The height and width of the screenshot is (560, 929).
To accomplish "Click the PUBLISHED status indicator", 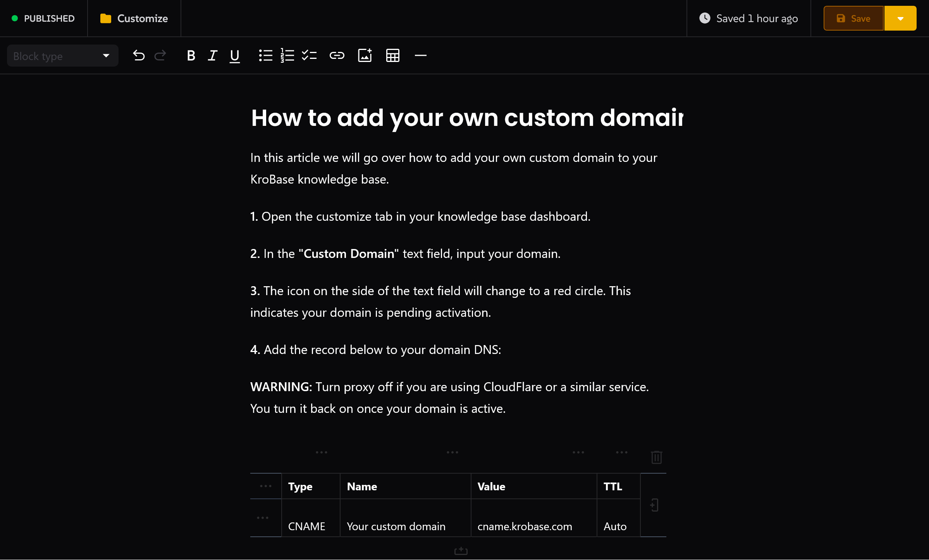I will (43, 19).
